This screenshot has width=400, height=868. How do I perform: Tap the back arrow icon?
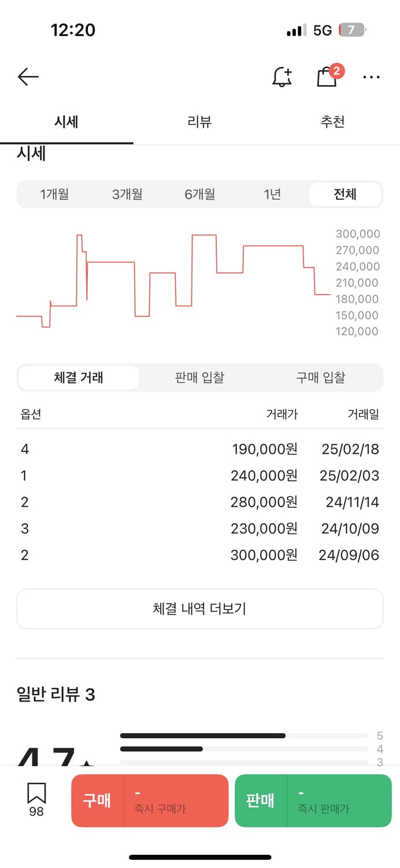[x=28, y=76]
